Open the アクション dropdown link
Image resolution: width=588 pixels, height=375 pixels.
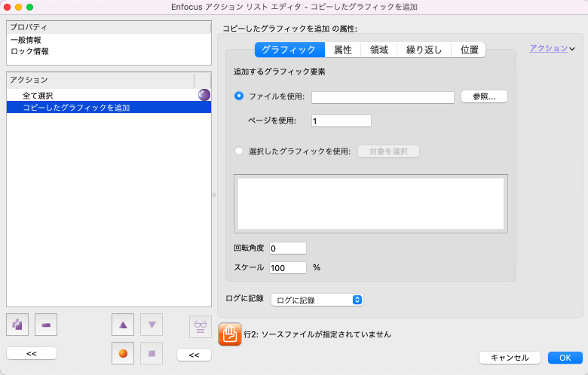[552, 48]
